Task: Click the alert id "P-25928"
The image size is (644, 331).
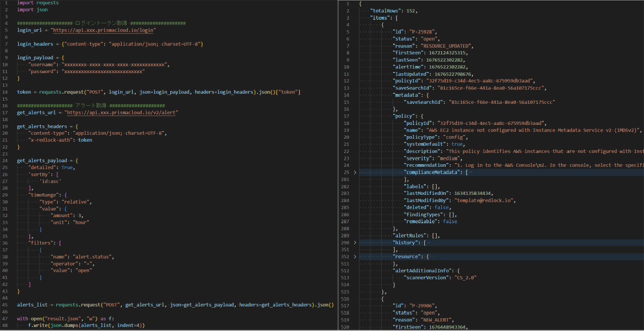Action: (x=423, y=31)
